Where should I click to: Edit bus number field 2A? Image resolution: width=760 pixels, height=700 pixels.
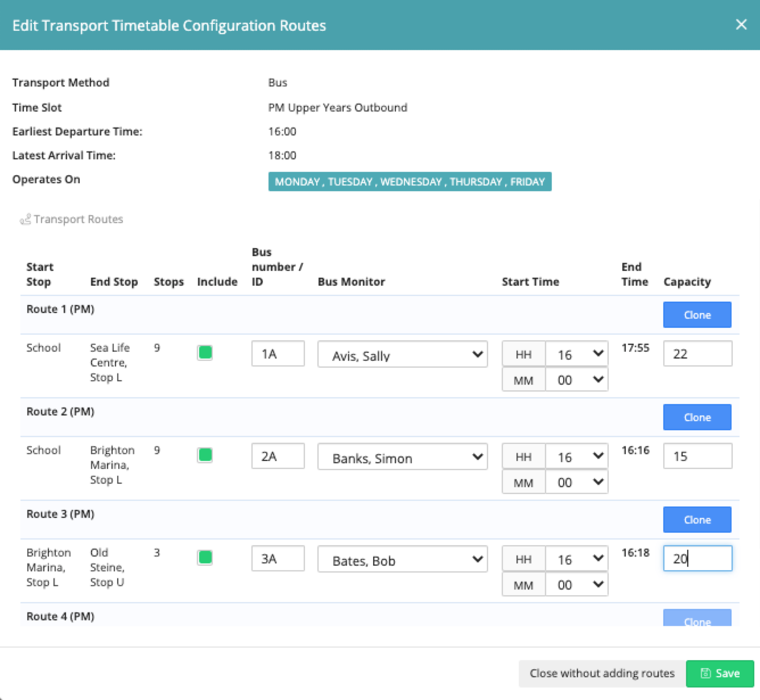[x=278, y=456]
